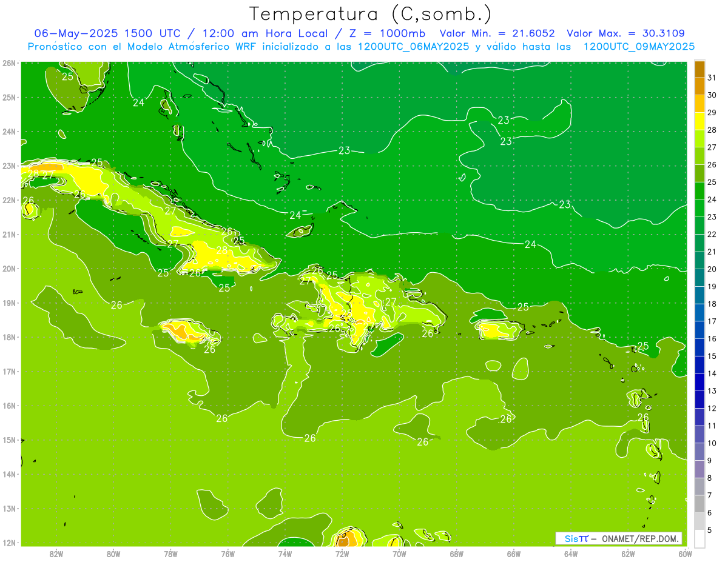Screen dimensions: 728x562
Task: Click the dark blue swatch between 12 and 13
Action: coord(699,400)
